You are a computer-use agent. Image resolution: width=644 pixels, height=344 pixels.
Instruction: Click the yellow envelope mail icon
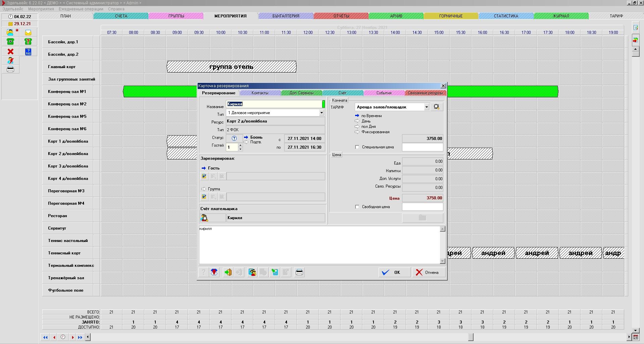coord(28,33)
